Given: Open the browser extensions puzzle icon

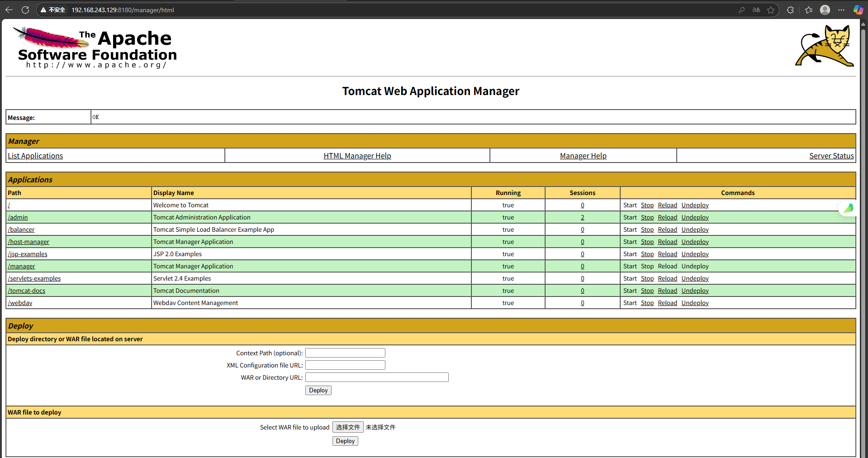Looking at the screenshot, I should click(x=790, y=10).
